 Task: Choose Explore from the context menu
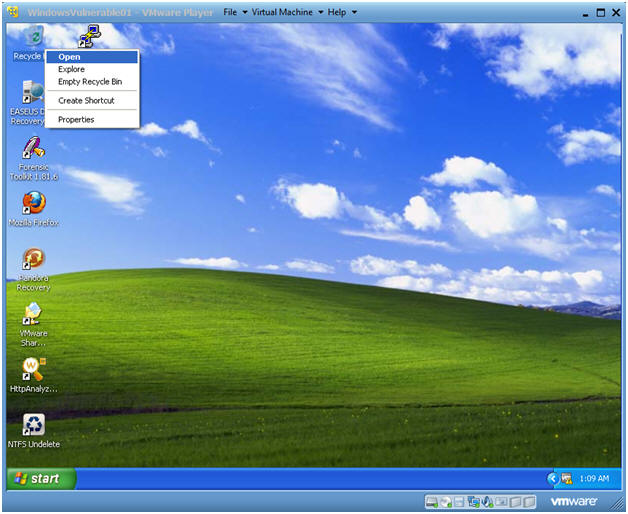[92, 69]
